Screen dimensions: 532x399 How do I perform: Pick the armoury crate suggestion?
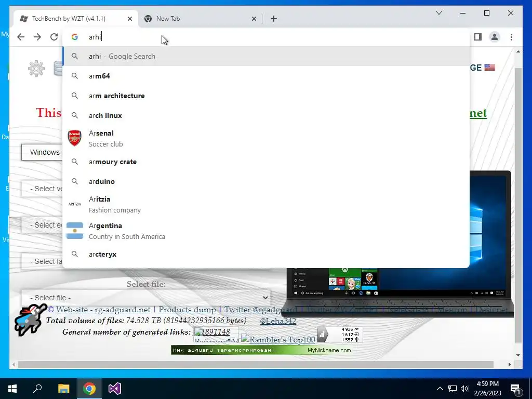(267, 162)
